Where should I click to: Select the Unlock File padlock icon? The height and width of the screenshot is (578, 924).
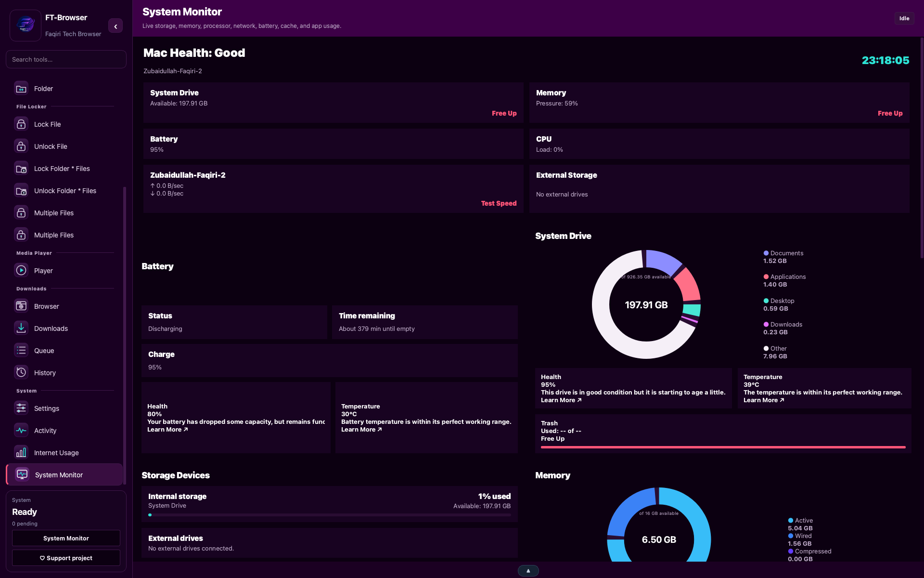tap(21, 146)
